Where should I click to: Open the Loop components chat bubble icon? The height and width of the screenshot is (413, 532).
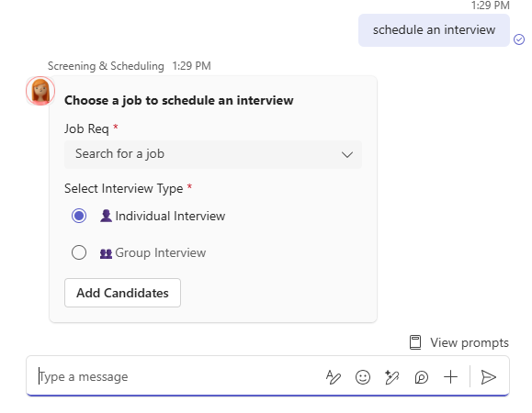[422, 377]
